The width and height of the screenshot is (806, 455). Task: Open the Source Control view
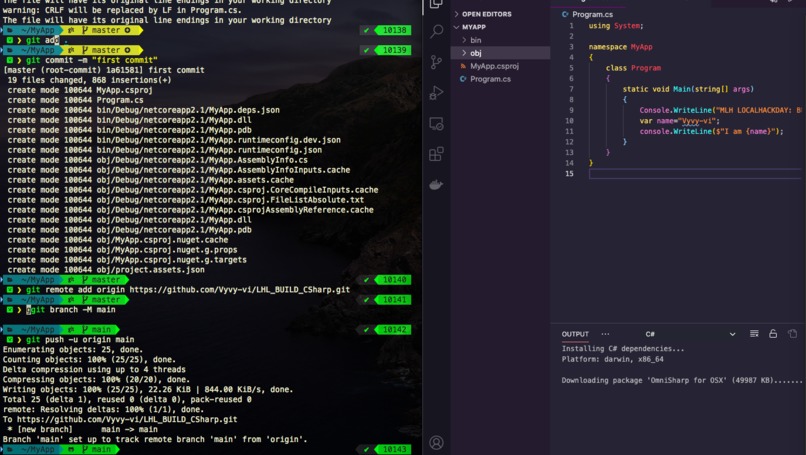point(436,62)
